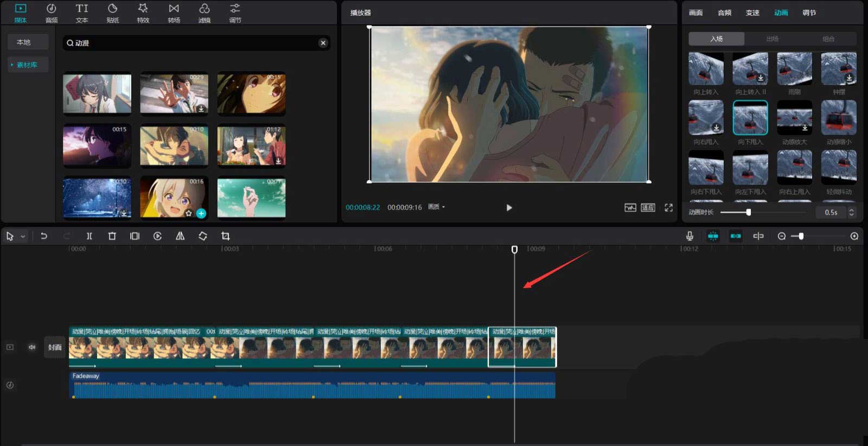This screenshot has height=446, width=868.
Task: Toggle auto-snap linking button
Action: 736,236
